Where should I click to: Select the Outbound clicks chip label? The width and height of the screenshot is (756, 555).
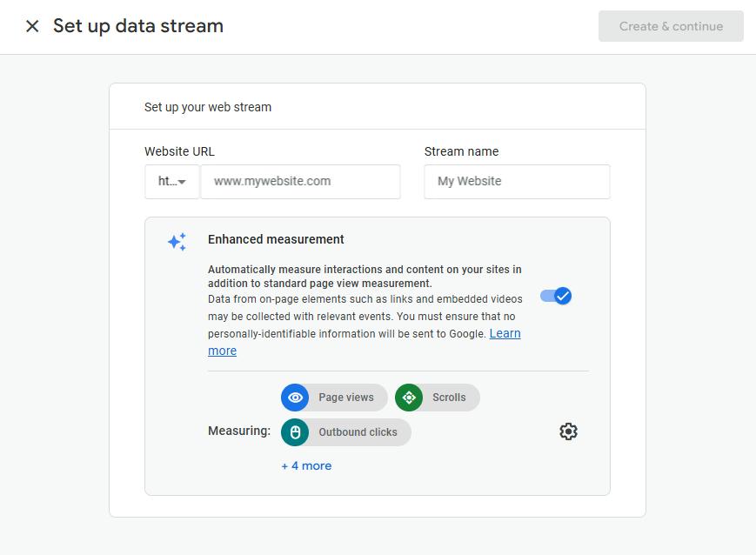[358, 432]
